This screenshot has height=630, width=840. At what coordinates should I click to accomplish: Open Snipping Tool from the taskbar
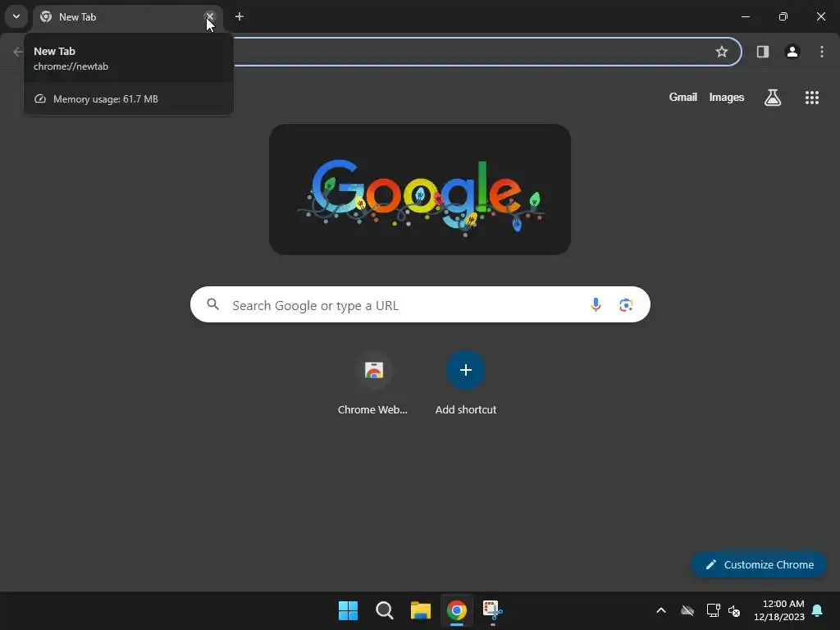pos(493,610)
